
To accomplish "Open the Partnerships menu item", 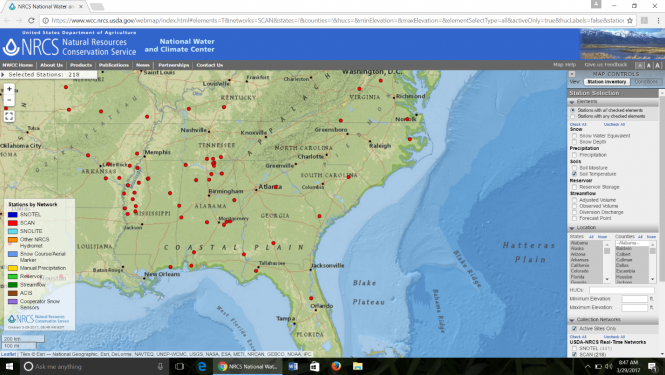I will (173, 65).
